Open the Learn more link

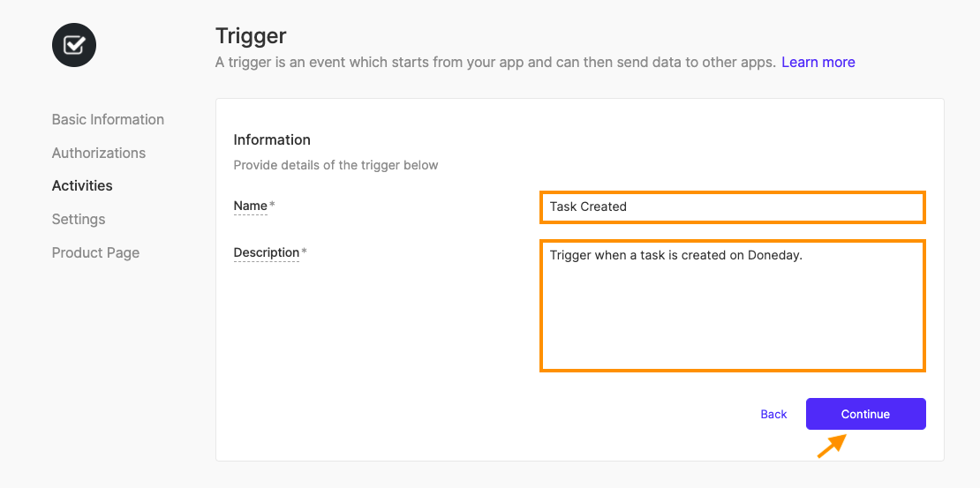pyautogui.click(x=818, y=63)
